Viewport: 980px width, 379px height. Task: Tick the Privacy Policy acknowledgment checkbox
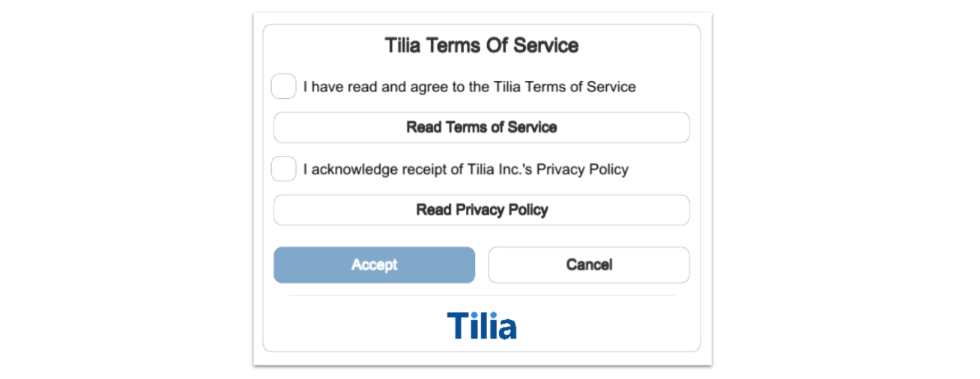(x=283, y=169)
